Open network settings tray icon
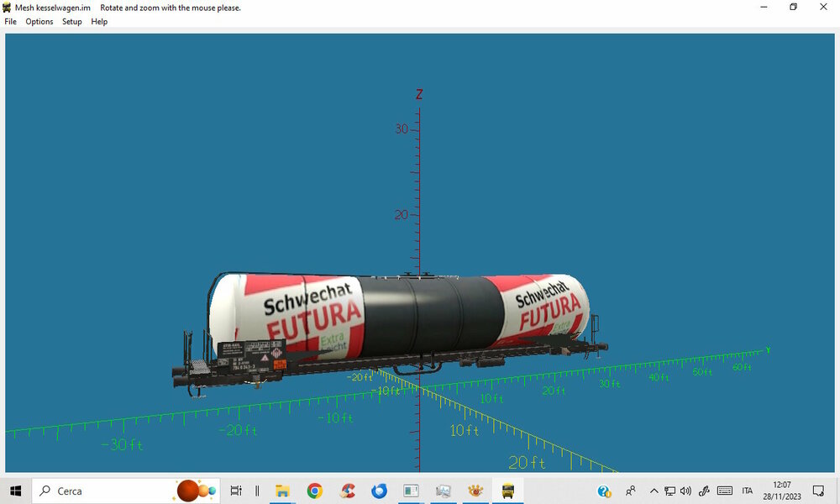This screenshot has height=504, width=840. 669,491
